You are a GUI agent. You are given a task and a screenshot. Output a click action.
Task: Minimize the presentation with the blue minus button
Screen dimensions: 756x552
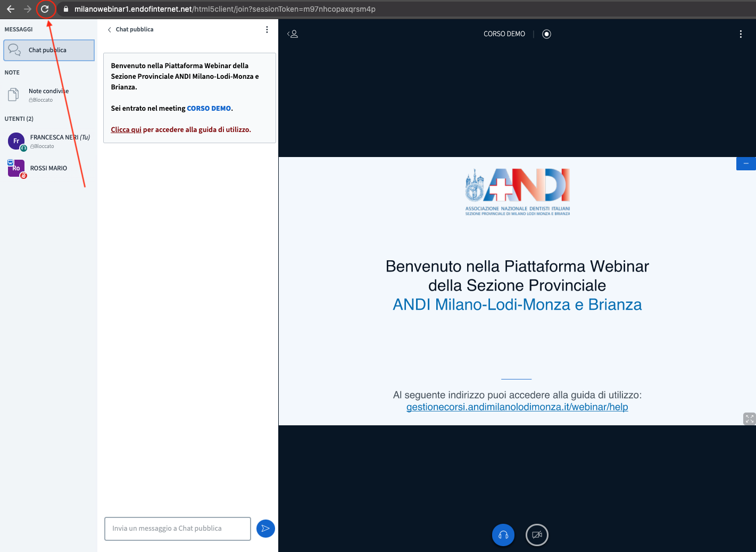[746, 163]
